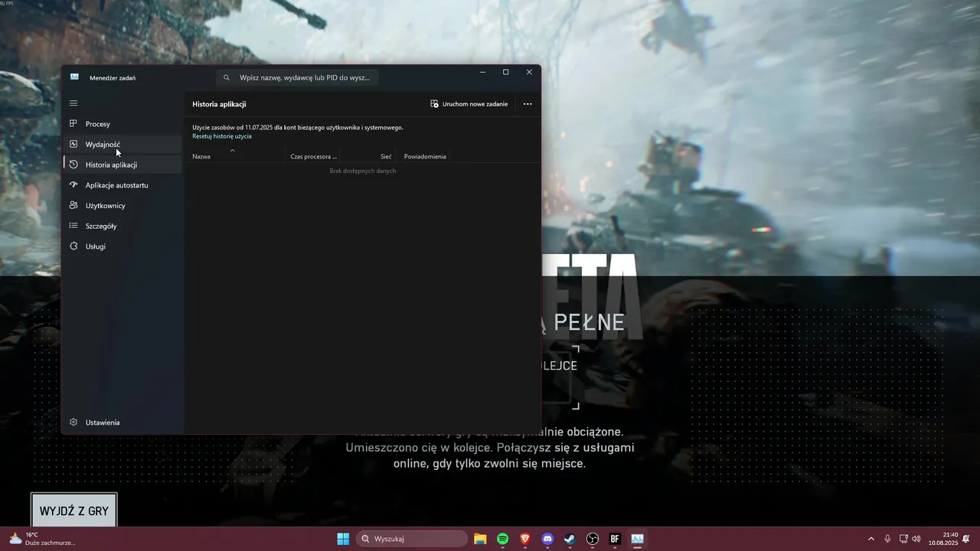The height and width of the screenshot is (551, 980).
Task: Open the clock and date flyout
Action: point(945,539)
